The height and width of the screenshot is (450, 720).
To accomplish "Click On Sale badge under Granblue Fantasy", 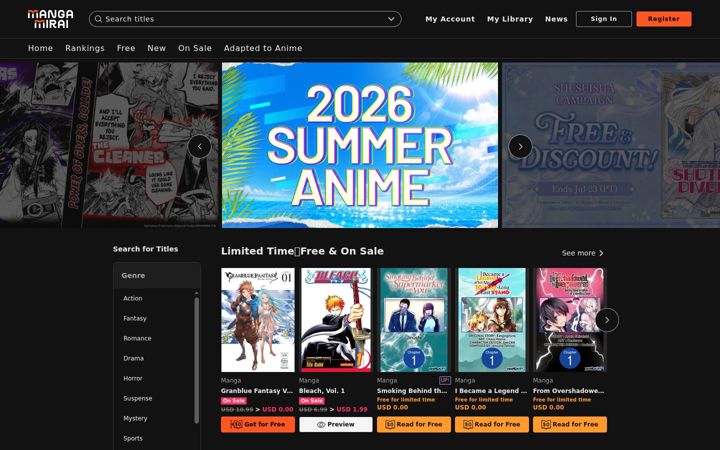I will click(234, 401).
